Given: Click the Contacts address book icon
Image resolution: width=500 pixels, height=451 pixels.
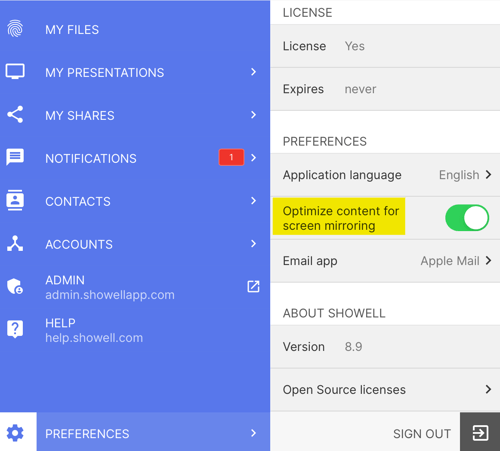Looking at the screenshot, I should tap(15, 200).
